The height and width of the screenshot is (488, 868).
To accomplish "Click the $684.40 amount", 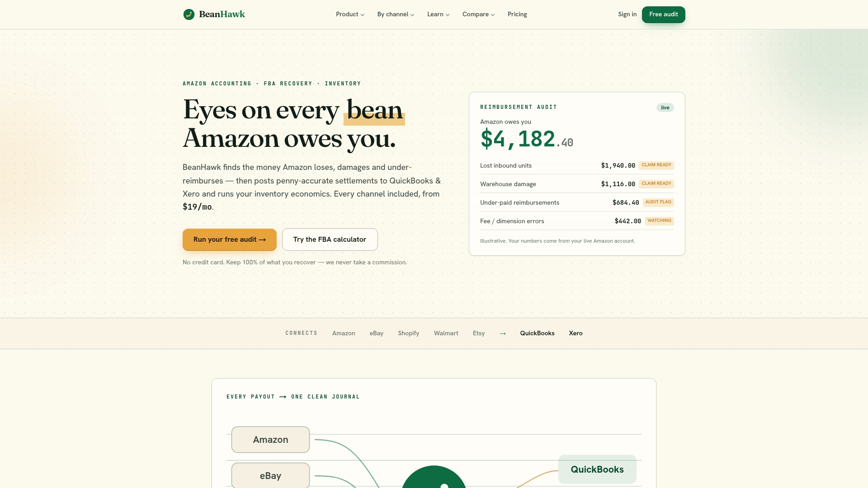I will pos(626,203).
